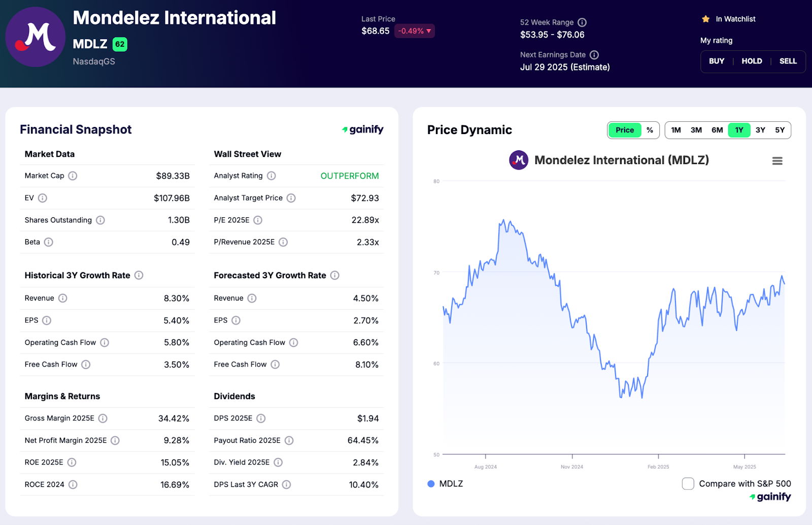Click the green 62 score badge

coord(120,44)
